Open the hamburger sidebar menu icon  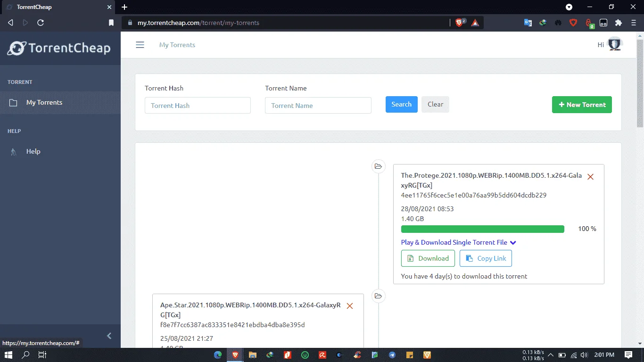140,45
